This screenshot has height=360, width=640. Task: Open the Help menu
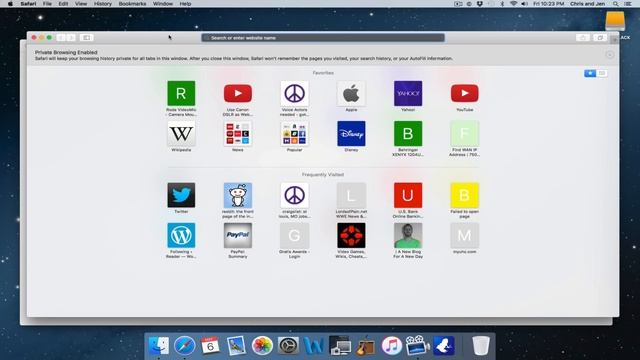click(x=185, y=4)
